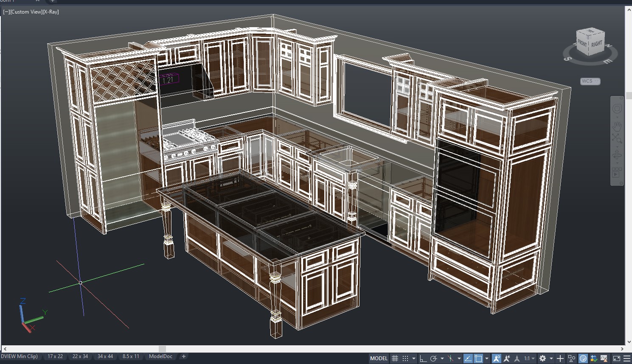Select the Pan hand tool
This screenshot has width=632, height=364.
(617, 126)
